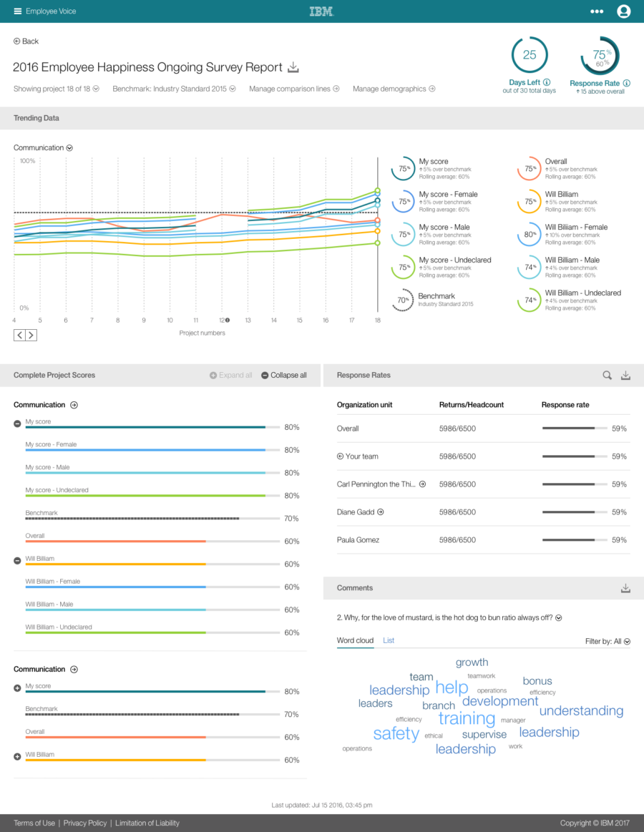This screenshot has height=832, width=644.
Task: Open the hamburger menu next to Employee Voice
Action: pyautogui.click(x=18, y=11)
